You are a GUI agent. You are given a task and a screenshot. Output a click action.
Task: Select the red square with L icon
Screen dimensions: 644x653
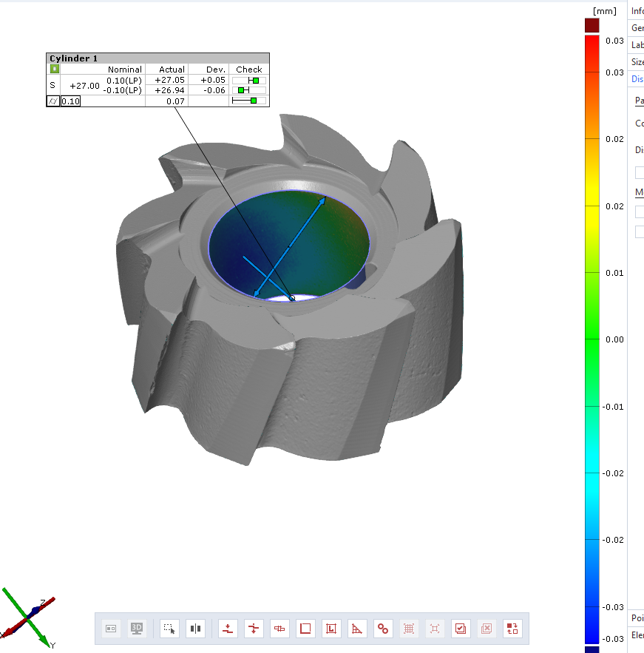[331, 629]
